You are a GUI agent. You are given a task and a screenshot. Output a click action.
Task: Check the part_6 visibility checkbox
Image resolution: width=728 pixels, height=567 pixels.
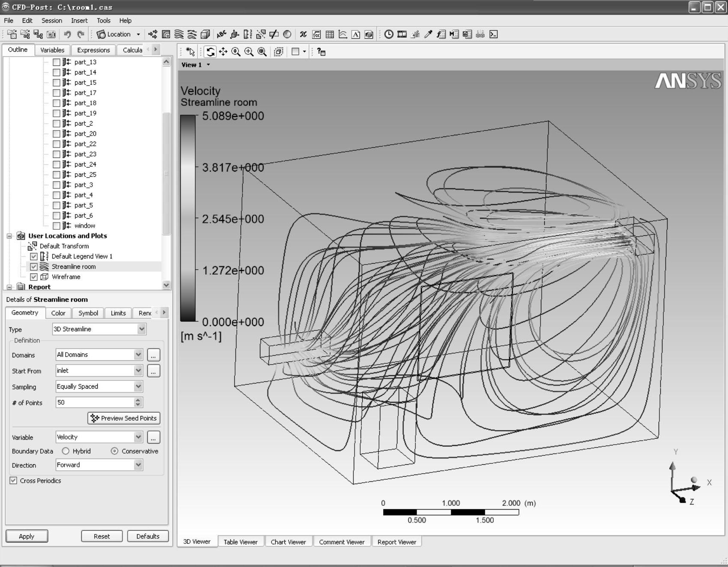tap(57, 215)
